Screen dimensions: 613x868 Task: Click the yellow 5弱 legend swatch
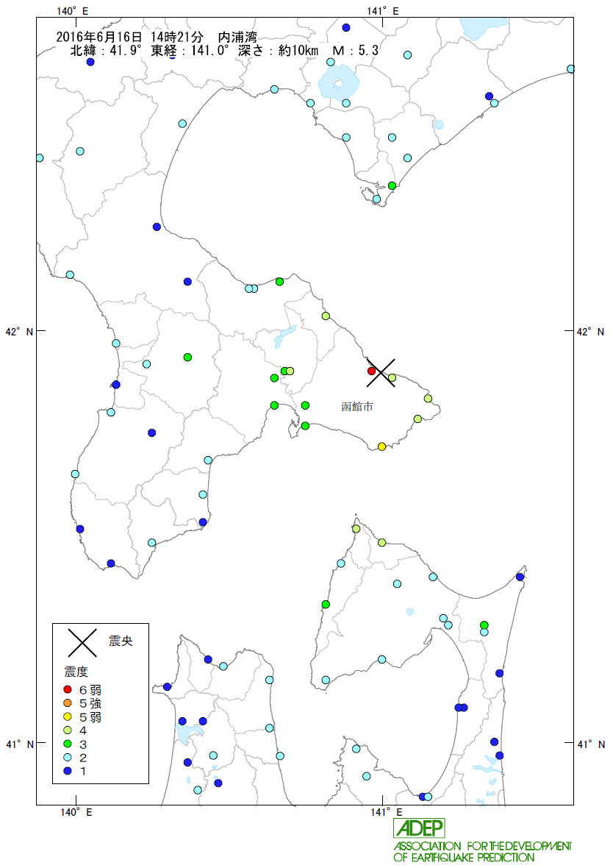click(x=68, y=717)
